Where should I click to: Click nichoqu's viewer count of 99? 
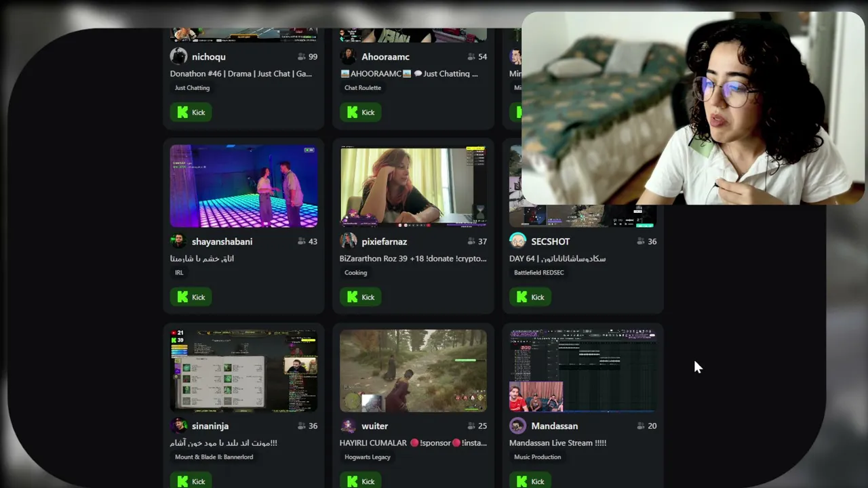point(307,57)
